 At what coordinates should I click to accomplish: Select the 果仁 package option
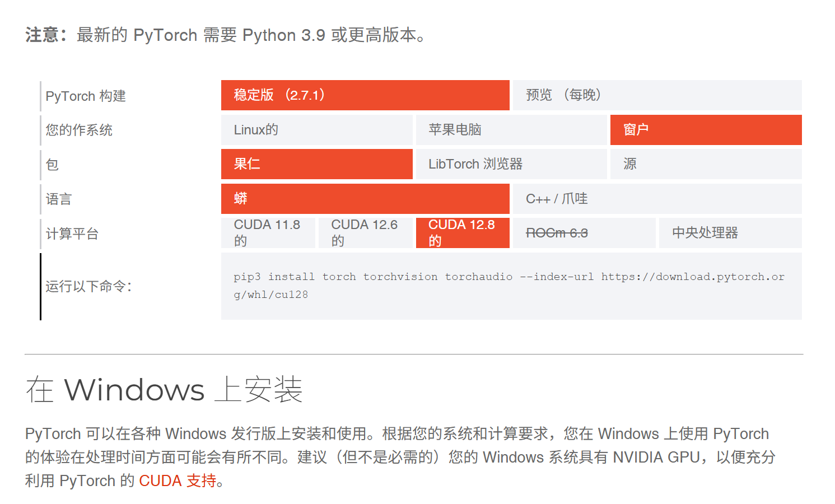[x=317, y=164]
